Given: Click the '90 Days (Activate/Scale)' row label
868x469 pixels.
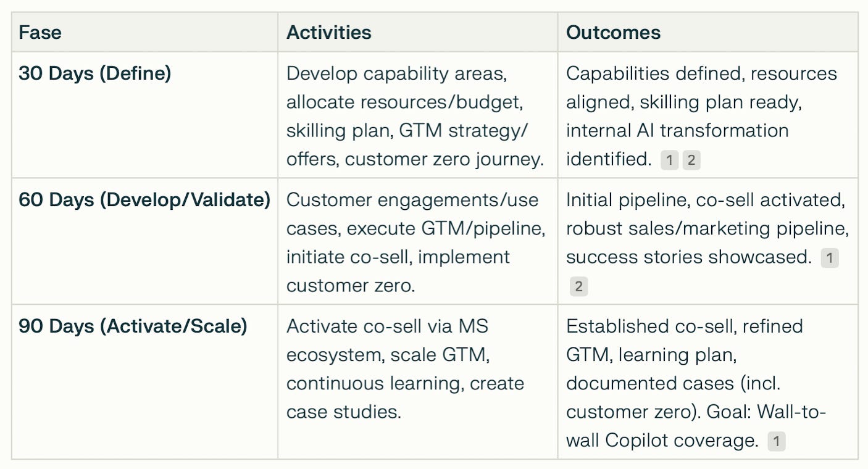Looking at the screenshot, I should 132,326.
